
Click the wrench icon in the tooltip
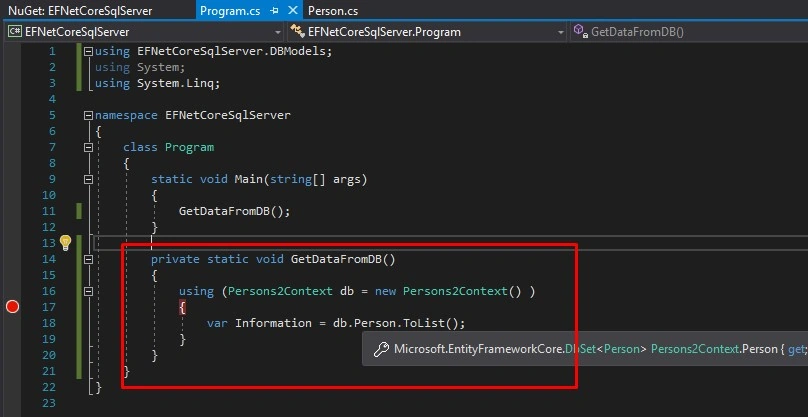381,349
